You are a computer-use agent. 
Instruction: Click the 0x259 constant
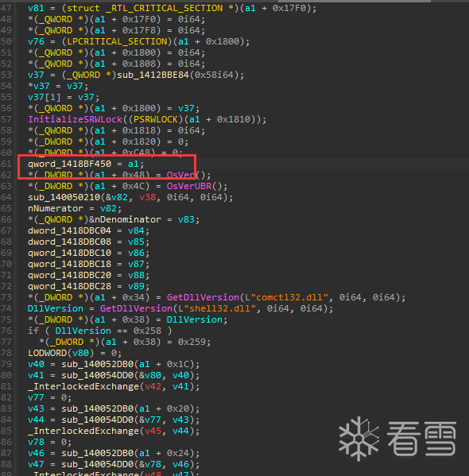coord(192,342)
